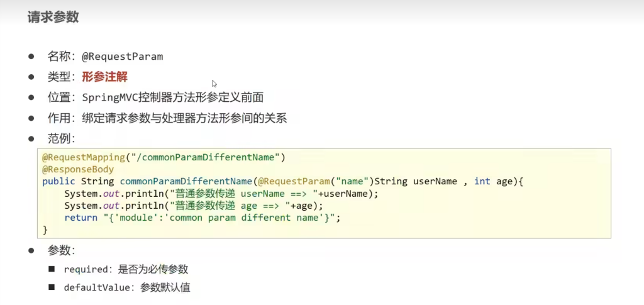644x305 pixels.
Task: Click the 参数 bullet label
Action: 61,250
